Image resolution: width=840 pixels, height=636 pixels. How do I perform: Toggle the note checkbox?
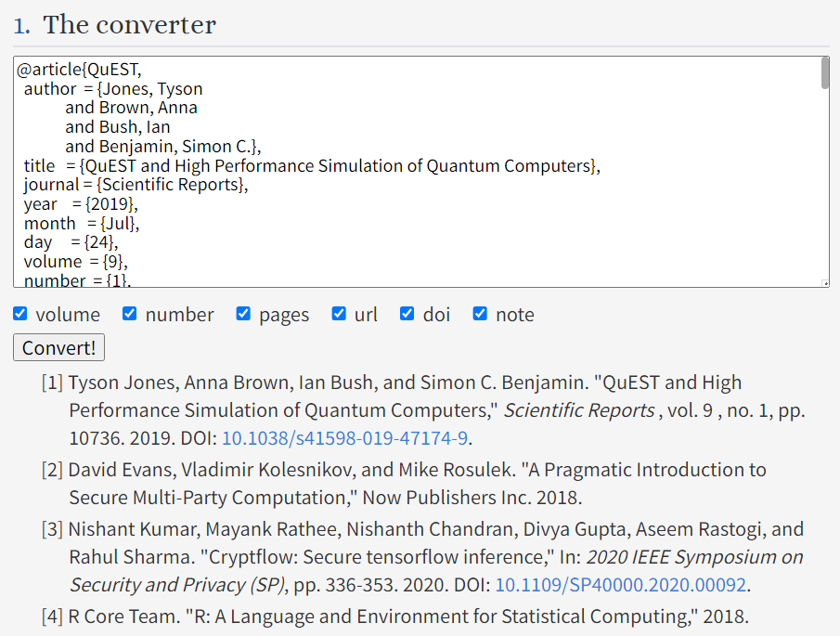(480, 314)
